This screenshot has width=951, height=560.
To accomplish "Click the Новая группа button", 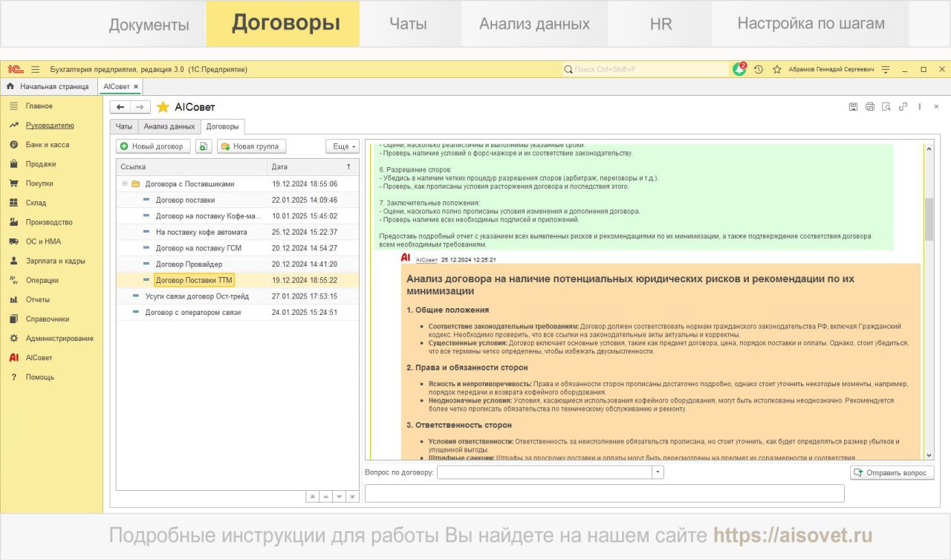I will tap(251, 146).
